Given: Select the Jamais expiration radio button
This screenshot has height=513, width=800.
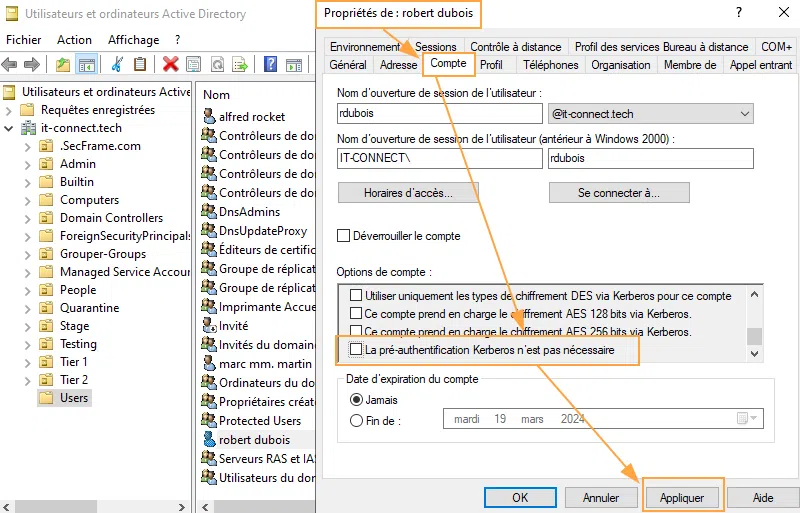Looking at the screenshot, I should tap(356, 400).
